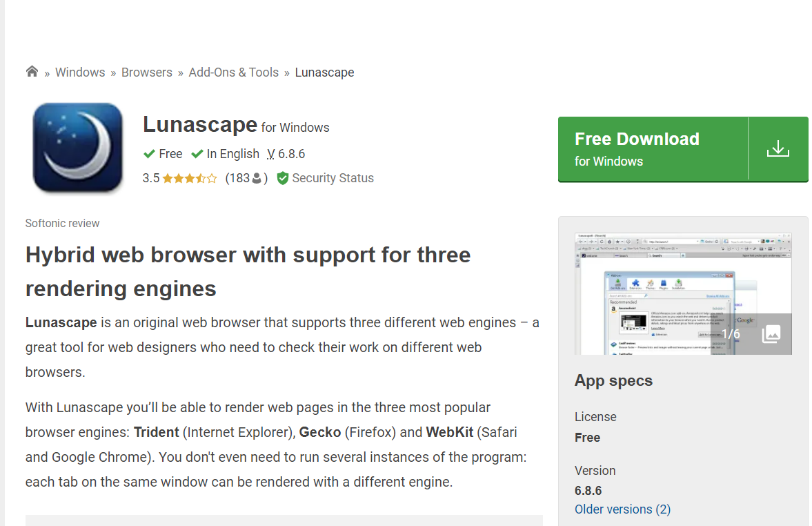Open the Older versions (2) link
The height and width of the screenshot is (526, 812).
[x=622, y=509]
